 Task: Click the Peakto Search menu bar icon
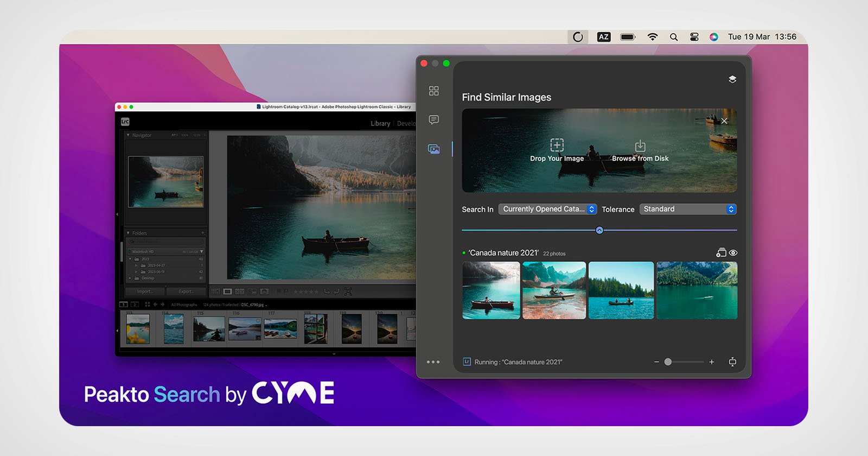[x=578, y=37]
